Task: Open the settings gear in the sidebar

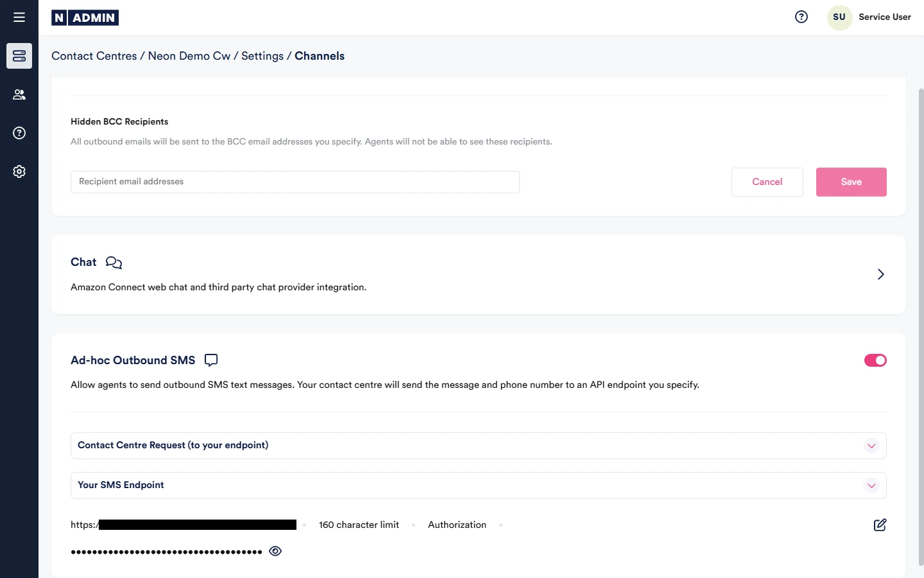Action: (19, 171)
